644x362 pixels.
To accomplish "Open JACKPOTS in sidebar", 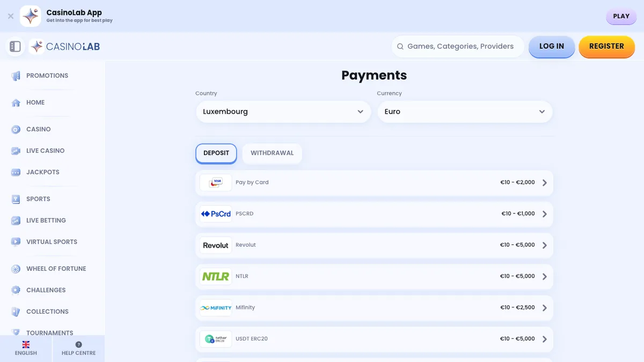I will tap(43, 172).
